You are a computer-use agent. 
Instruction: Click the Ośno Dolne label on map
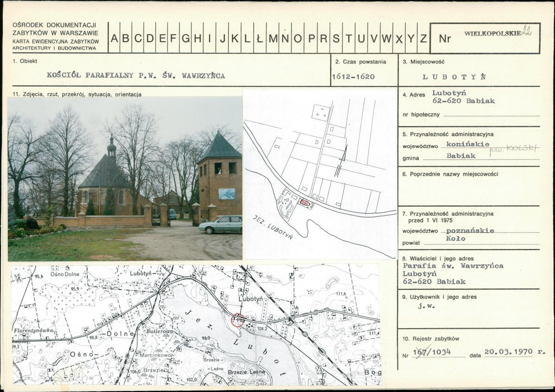tap(65, 274)
